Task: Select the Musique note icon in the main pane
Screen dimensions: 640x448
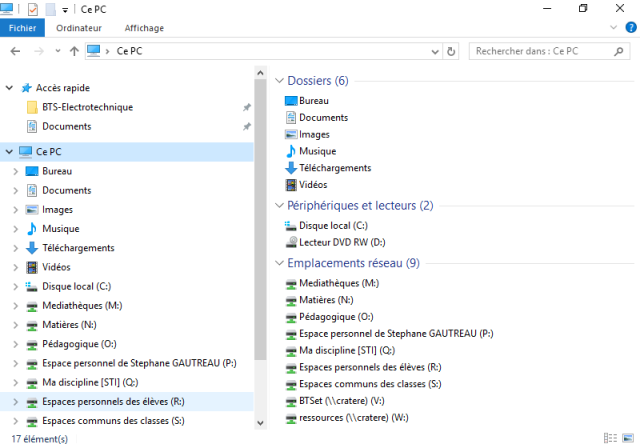Action: click(291, 151)
